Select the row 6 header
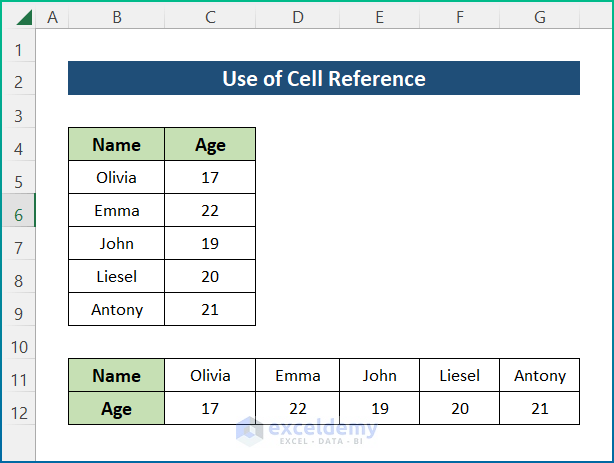Viewport: 614px width, 463px height. tap(18, 211)
